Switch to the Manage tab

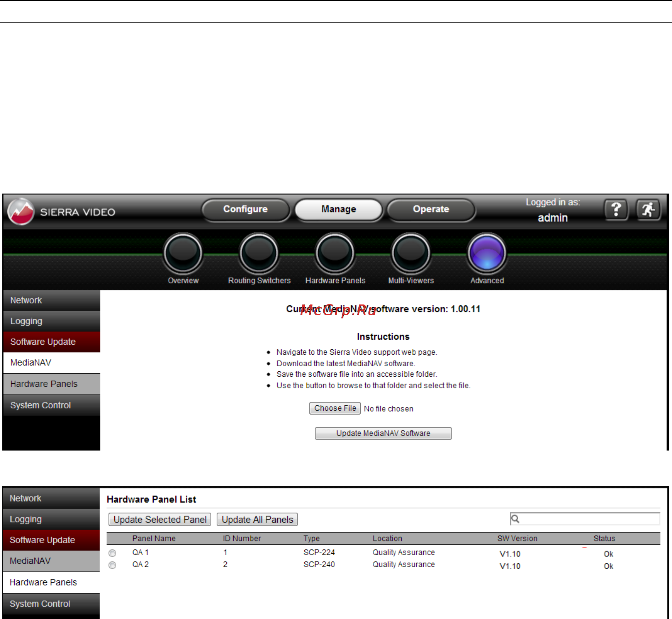(x=339, y=209)
